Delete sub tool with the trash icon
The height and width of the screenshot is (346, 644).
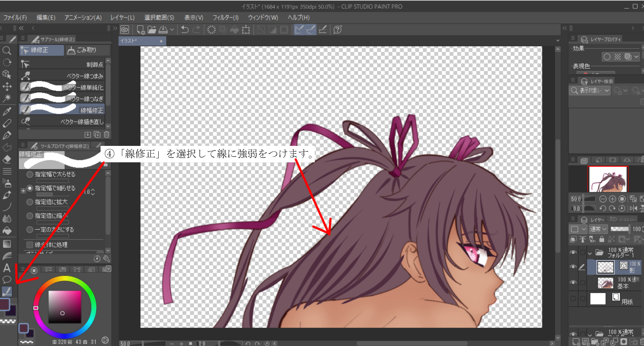(107, 134)
